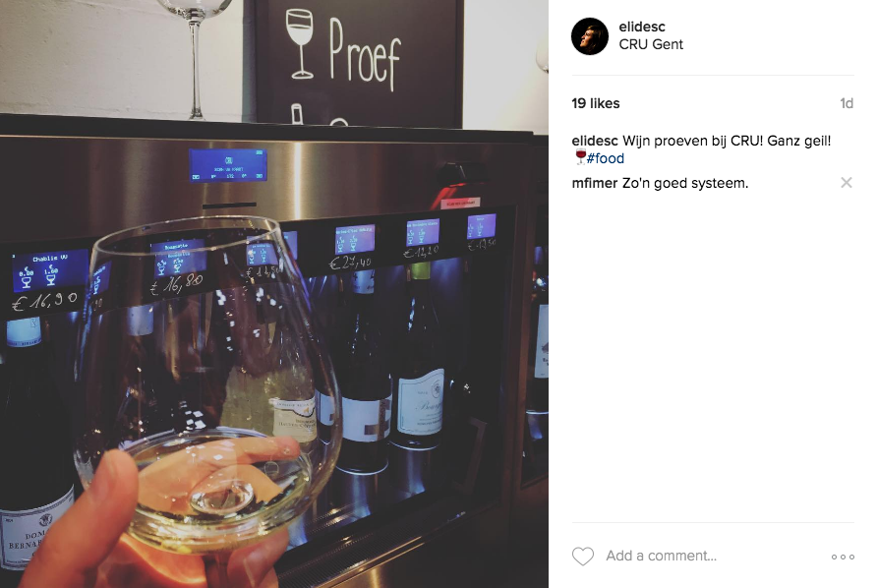The width and height of the screenshot is (877, 588).
Task: Open the #food hashtag
Action: [x=605, y=158]
